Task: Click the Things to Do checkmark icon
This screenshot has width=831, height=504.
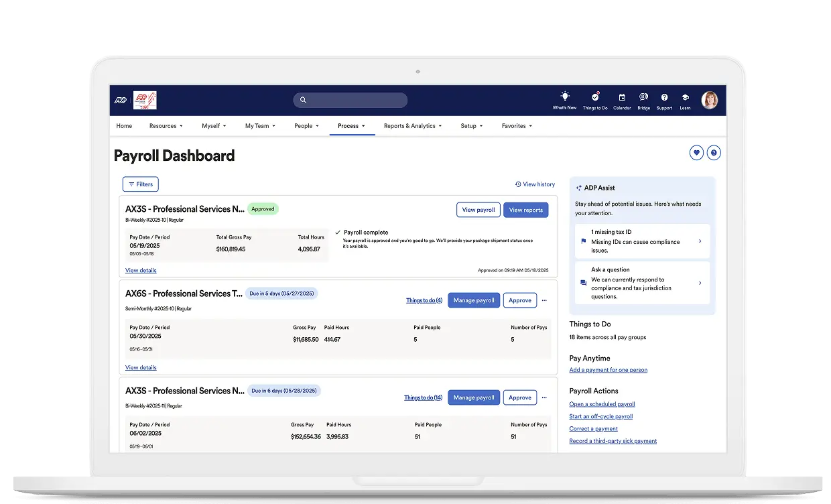Action: coord(595,97)
